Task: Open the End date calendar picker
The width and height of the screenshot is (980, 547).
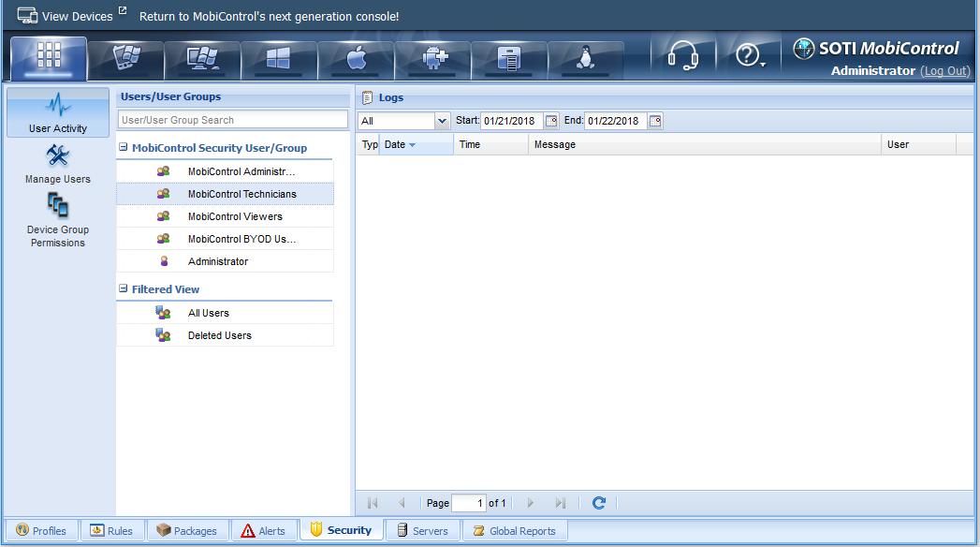Action: pyautogui.click(x=655, y=121)
